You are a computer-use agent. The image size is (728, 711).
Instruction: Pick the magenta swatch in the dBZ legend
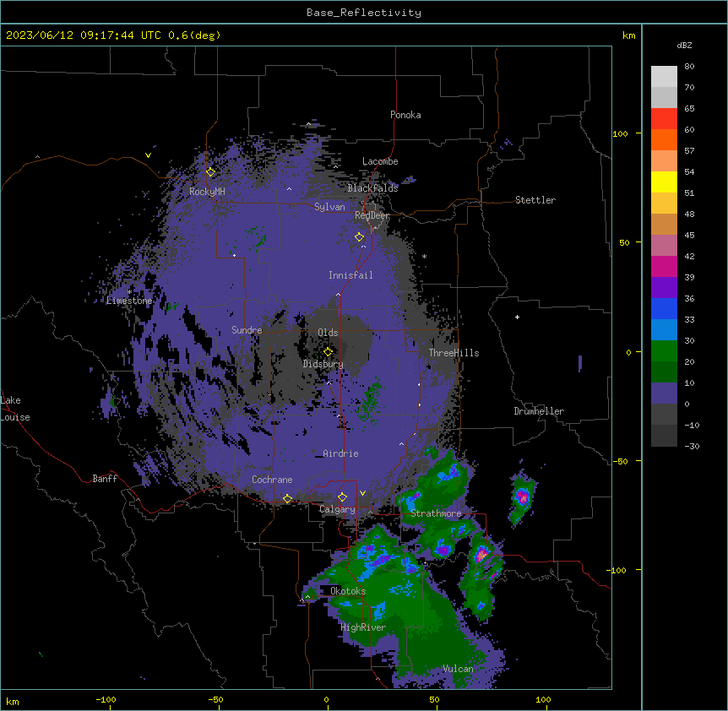pos(664,266)
